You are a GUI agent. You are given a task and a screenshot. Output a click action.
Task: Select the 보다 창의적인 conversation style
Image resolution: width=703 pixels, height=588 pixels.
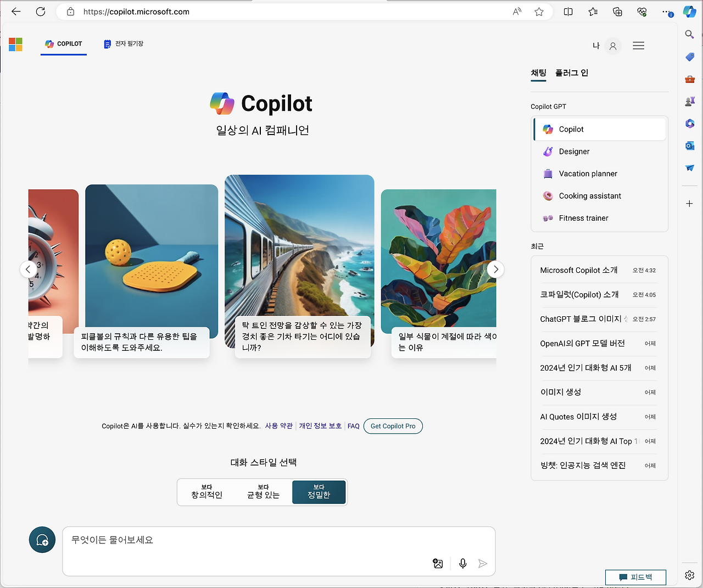[x=207, y=492]
